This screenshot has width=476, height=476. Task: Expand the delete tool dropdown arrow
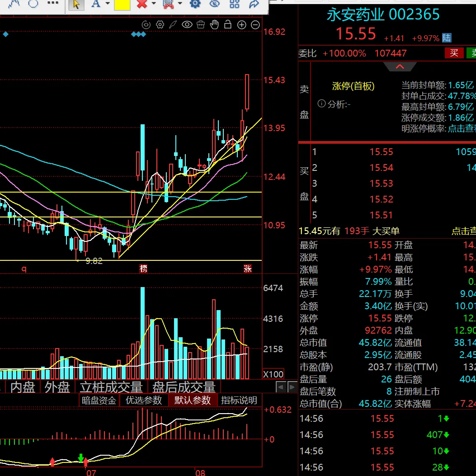click(x=154, y=4)
